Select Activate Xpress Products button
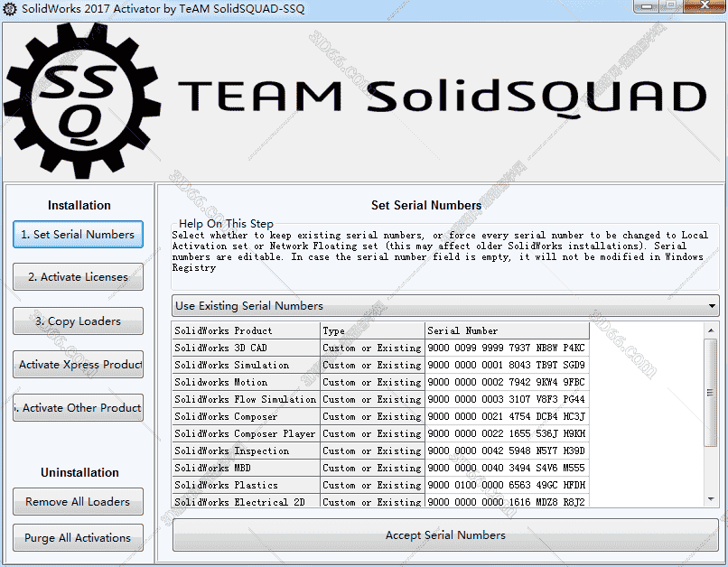Image resolution: width=728 pixels, height=567 pixels. [x=78, y=365]
